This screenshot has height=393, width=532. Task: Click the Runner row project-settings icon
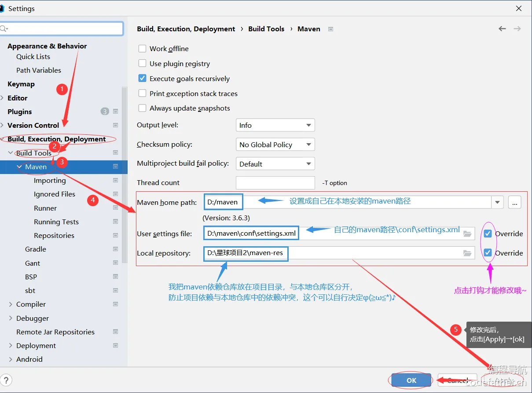point(115,208)
